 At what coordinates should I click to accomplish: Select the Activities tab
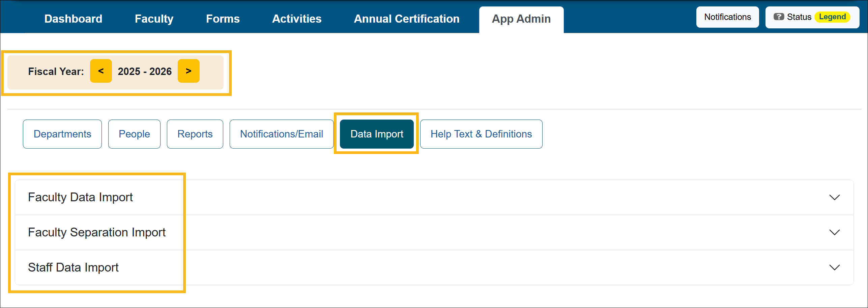[296, 19]
